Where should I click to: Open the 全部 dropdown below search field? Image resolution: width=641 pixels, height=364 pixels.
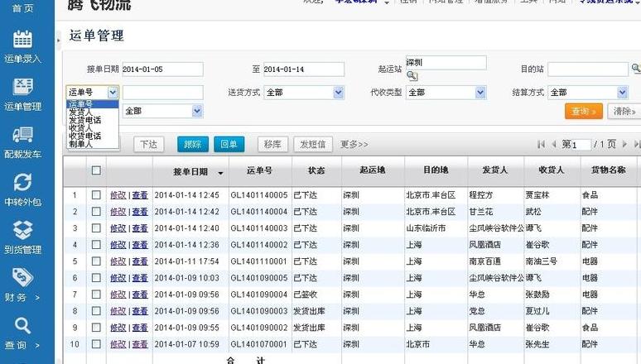pos(162,111)
